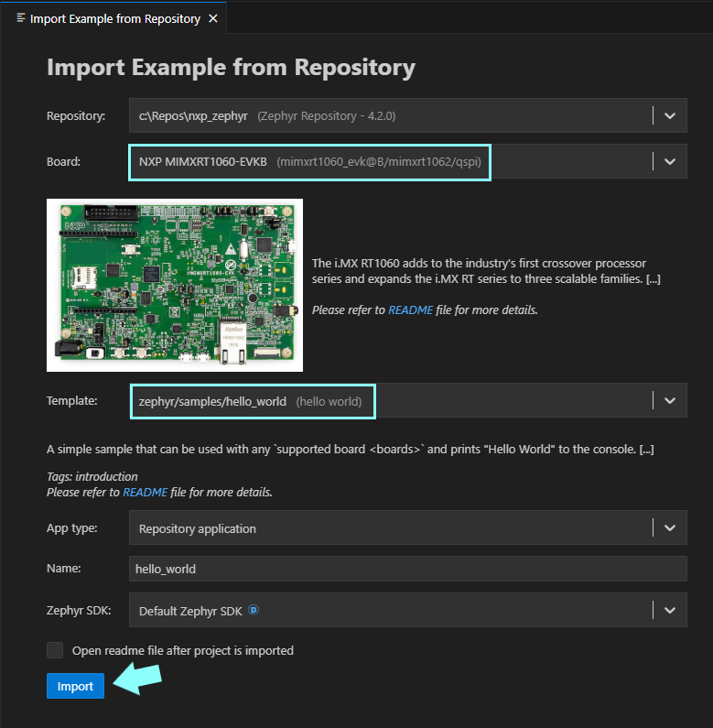Expand the Template dropdown arrow
Image resolution: width=713 pixels, height=728 pixels.
670,400
